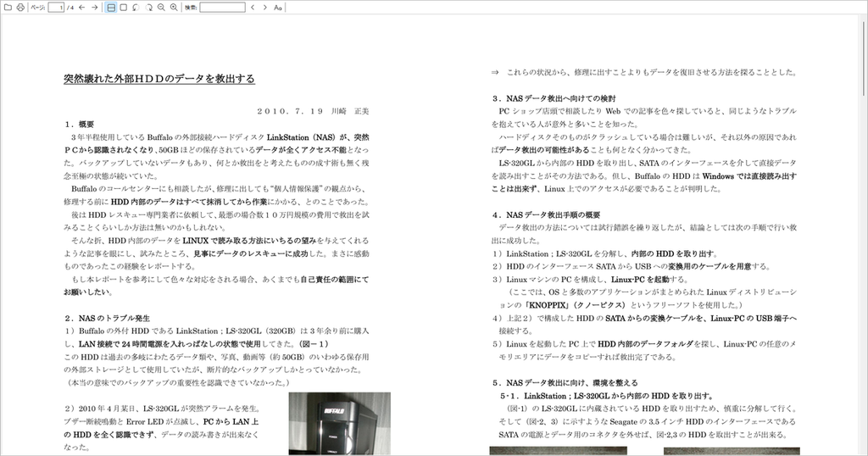Click the date line 2010.7.19 川崎 正美
Viewport: 868px width, 456px height.
[313, 111]
